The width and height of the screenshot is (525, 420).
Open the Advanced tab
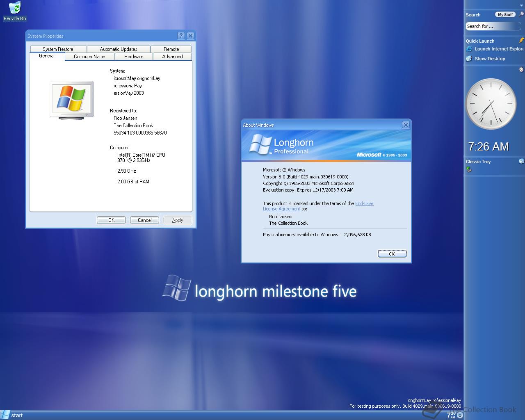(x=172, y=57)
